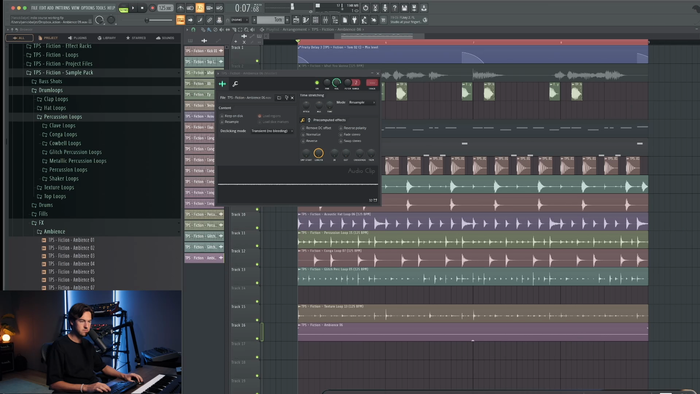Click the teal plus icon in sampler window
The width and height of the screenshot is (700, 394).
pos(222,84)
